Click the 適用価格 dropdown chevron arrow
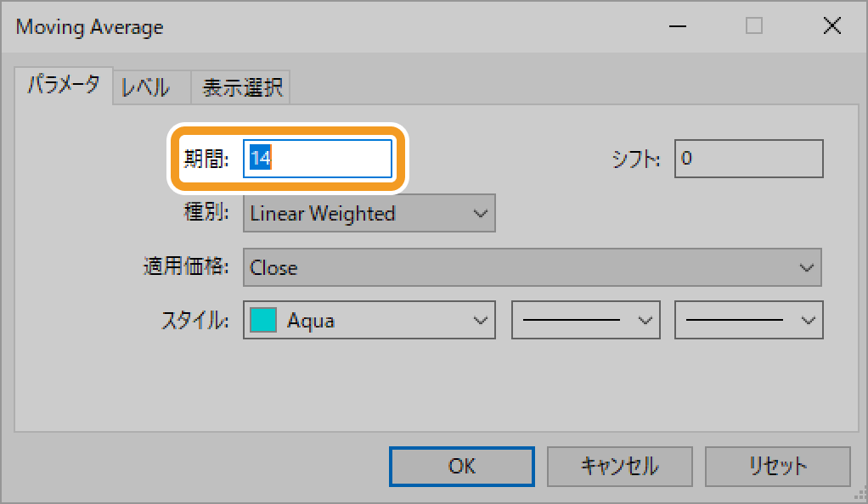This screenshot has height=504, width=868. [x=806, y=268]
